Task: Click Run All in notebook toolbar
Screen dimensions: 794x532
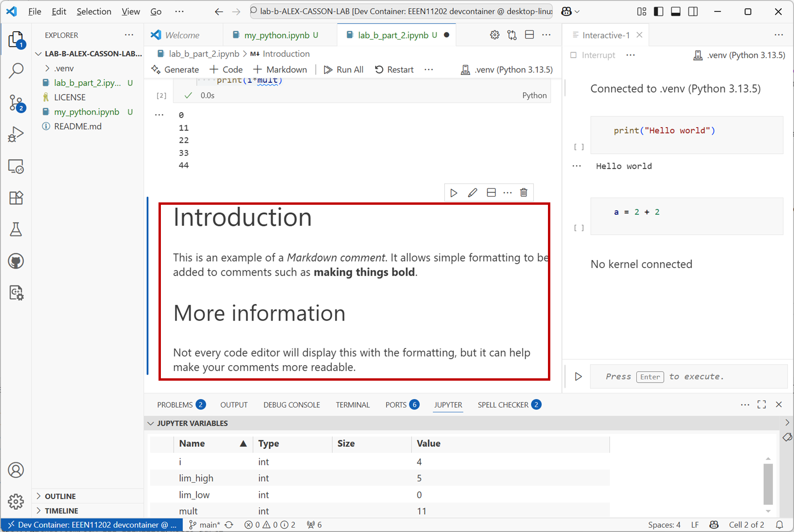Action: click(x=344, y=70)
